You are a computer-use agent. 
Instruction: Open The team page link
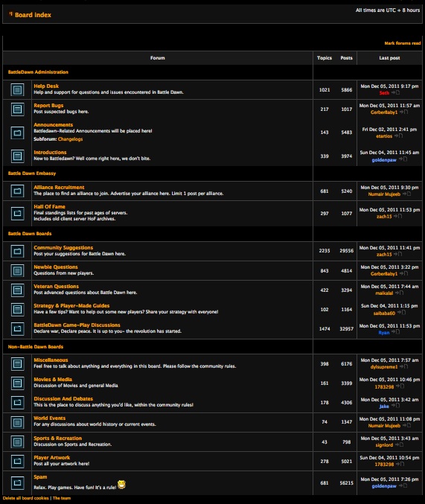pyautogui.click(x=62, y=498)
